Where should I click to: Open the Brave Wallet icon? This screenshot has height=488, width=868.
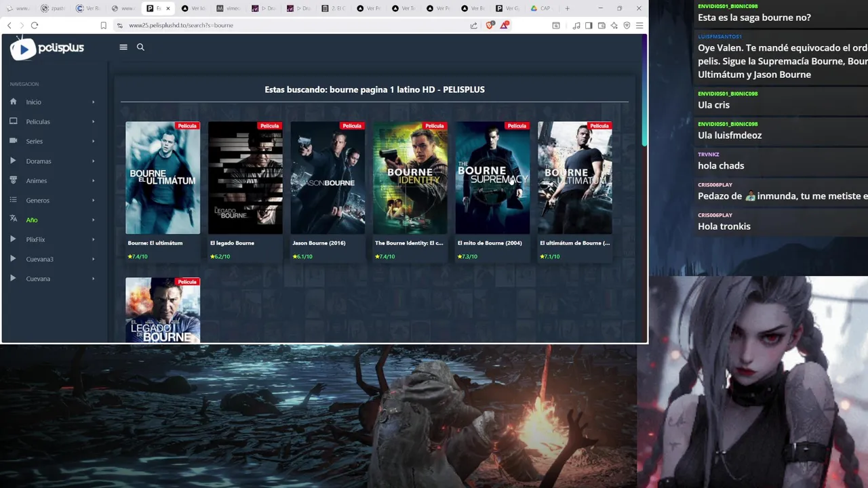tap(601, 25)
